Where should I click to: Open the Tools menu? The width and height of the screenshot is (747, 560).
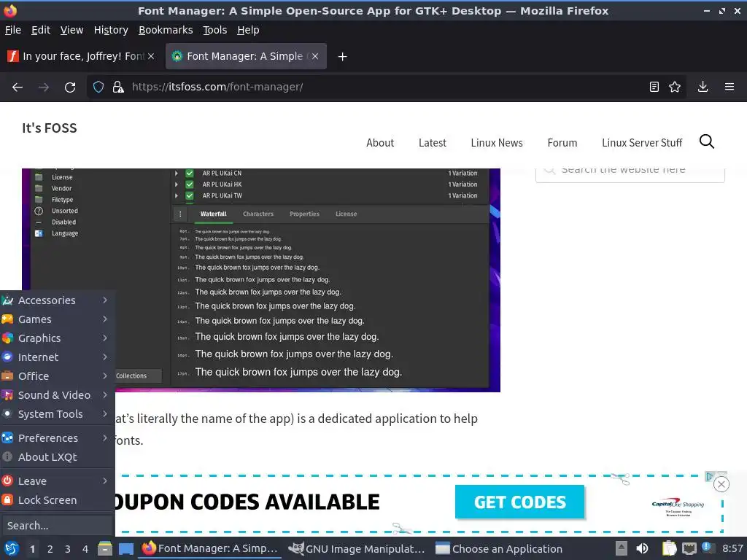tap(215, 30)
